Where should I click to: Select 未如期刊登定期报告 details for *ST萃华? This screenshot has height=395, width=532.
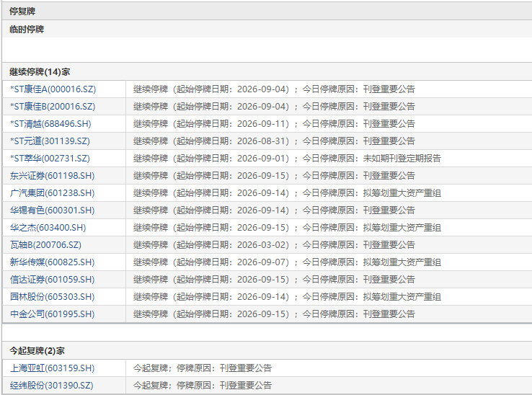click(x=287, y=159)
